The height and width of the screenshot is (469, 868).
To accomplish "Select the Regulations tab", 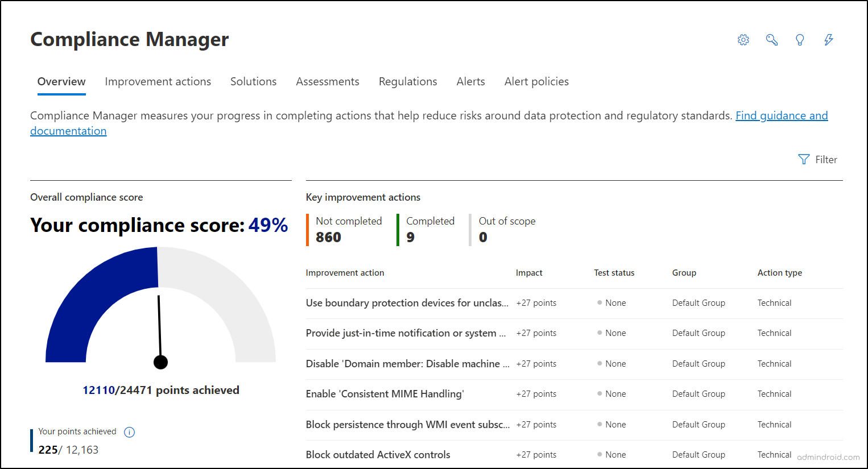I will (407, 81).
